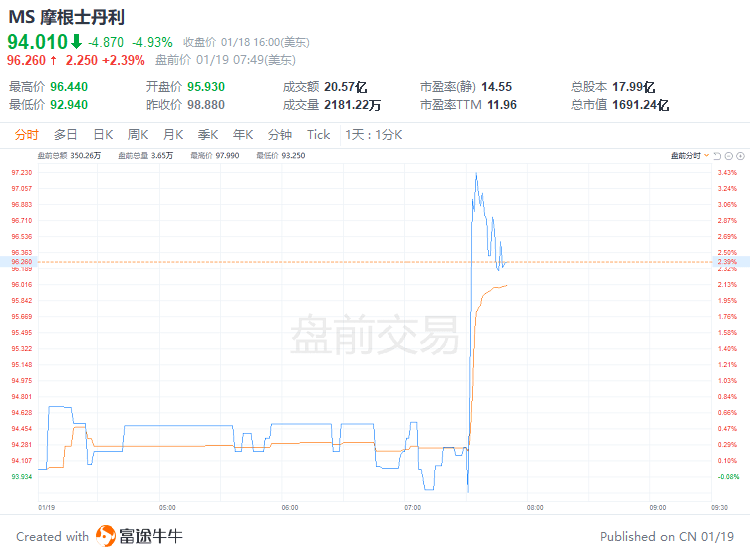The height and width of the screenshot is (557, 750).
Task: Click the green -0.08% percent axis label
Action: pyautogui.click(x=728, y=477)
